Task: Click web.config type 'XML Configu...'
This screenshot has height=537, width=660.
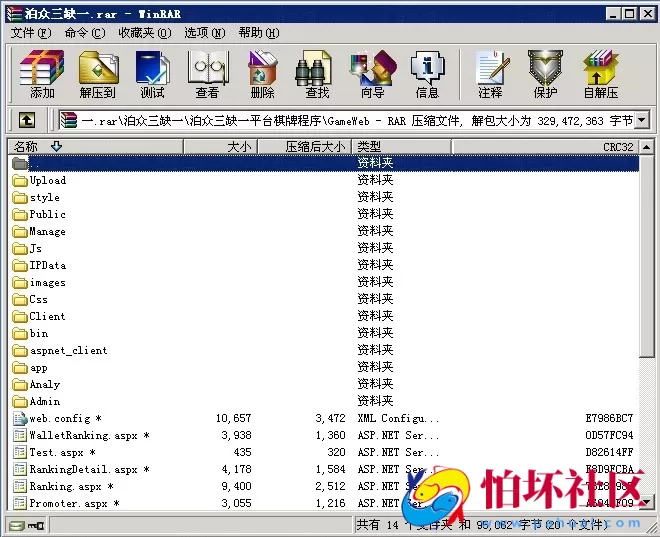Action: point(398,418)
